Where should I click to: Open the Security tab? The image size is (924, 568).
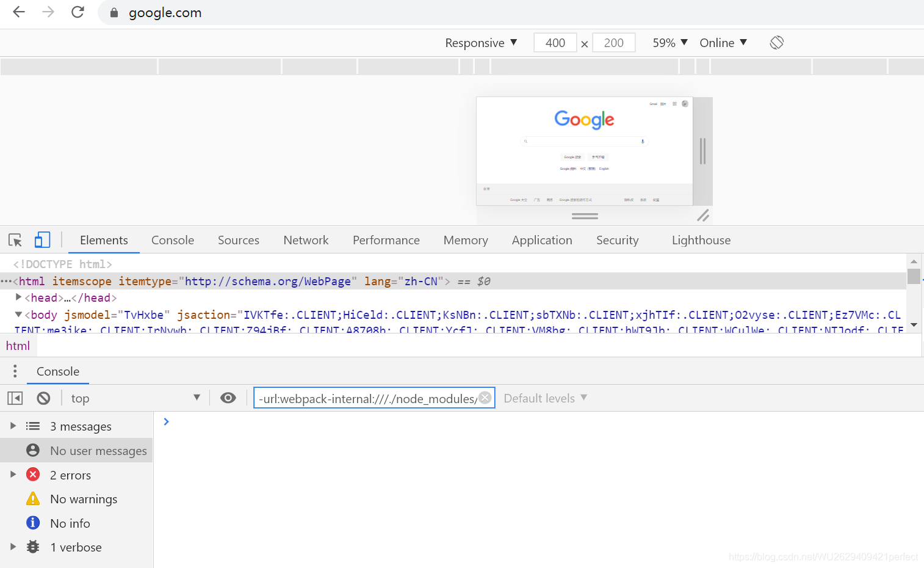pyautogui.click(x=618, y=240)
